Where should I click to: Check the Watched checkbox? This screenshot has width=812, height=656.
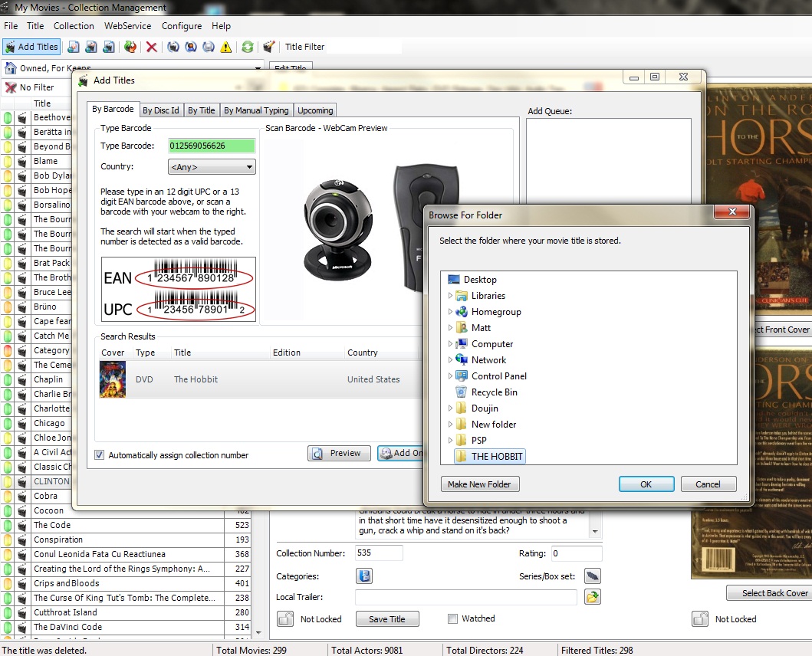(x=452, y=618)
